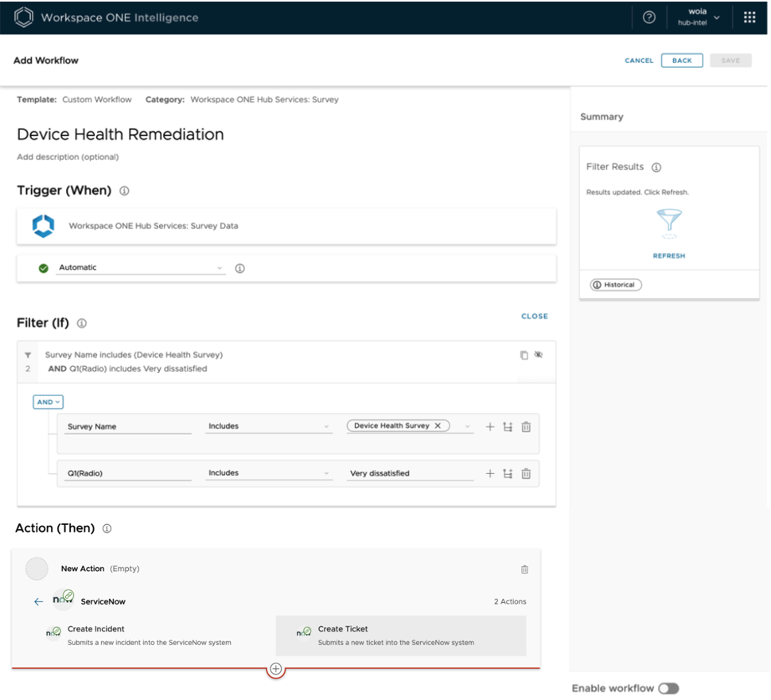
Task: Toggle the Historical filter results pill
Action: [615, 285]
